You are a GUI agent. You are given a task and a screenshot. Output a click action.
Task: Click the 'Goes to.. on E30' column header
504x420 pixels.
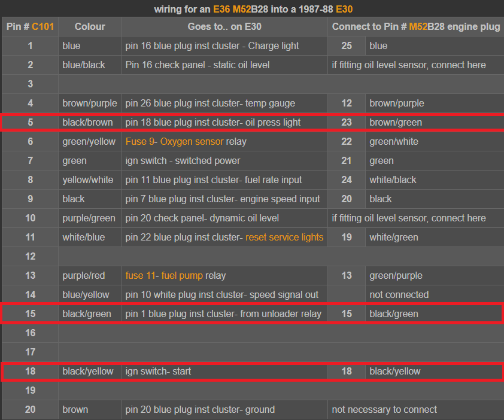[x=224, y=26]
